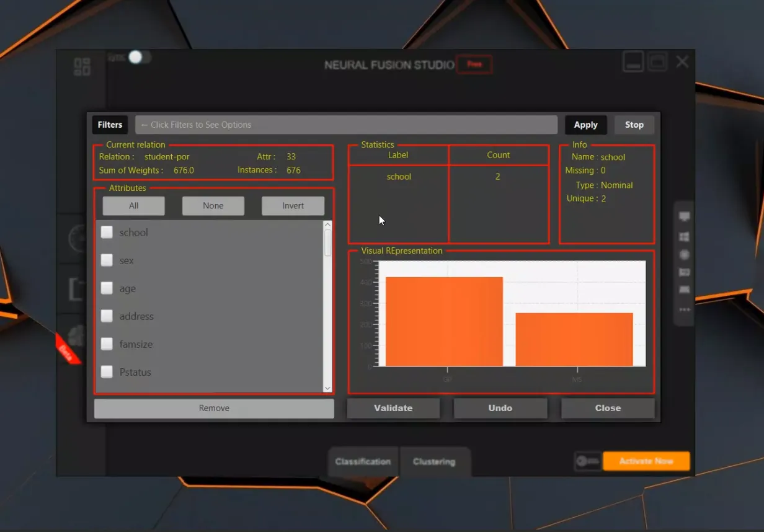The image size is (764, 532).
Task: Click the relation name student-por
Action: click(167, 157)
